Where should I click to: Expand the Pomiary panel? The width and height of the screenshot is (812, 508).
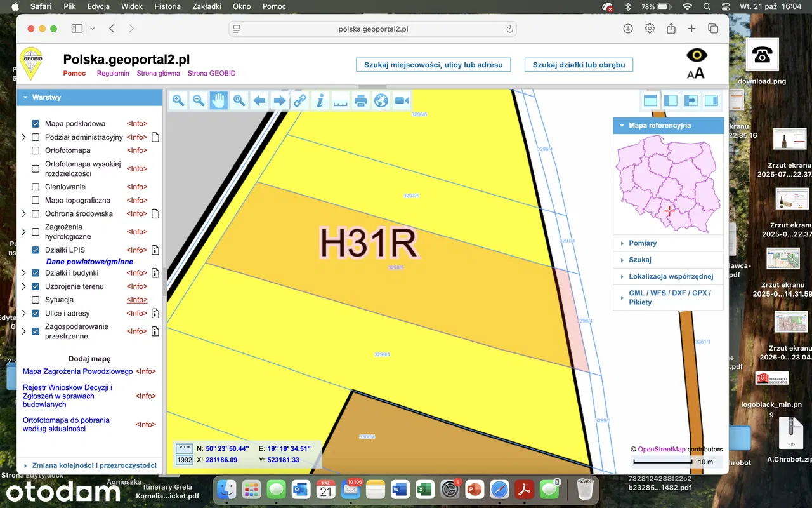(642, 243)
